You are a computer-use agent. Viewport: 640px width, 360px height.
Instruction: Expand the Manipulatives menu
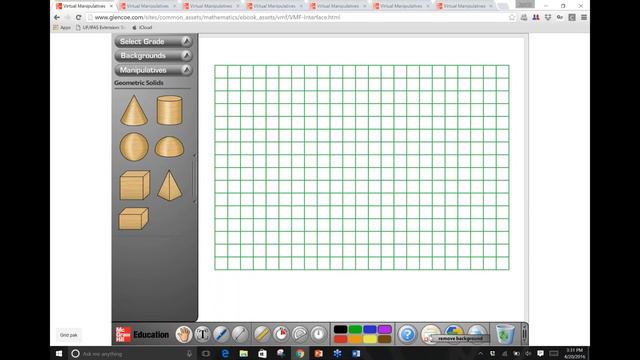(153, 70)
